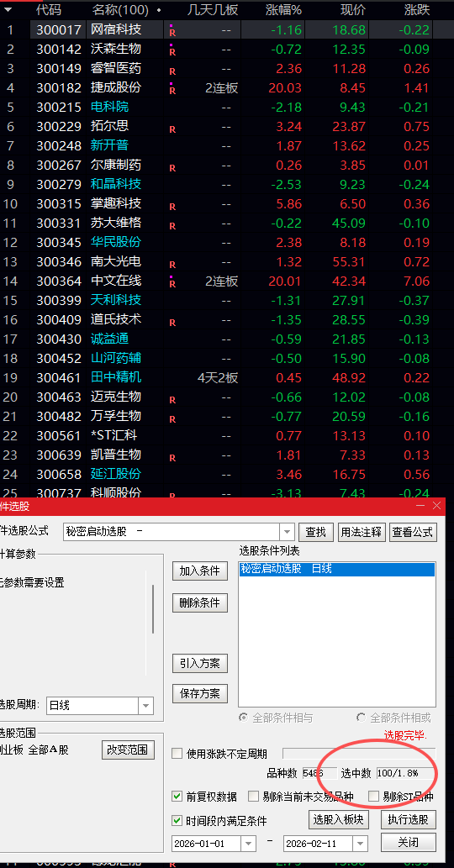Expand the 选股周期 日线 dropdown

[146, 706]
